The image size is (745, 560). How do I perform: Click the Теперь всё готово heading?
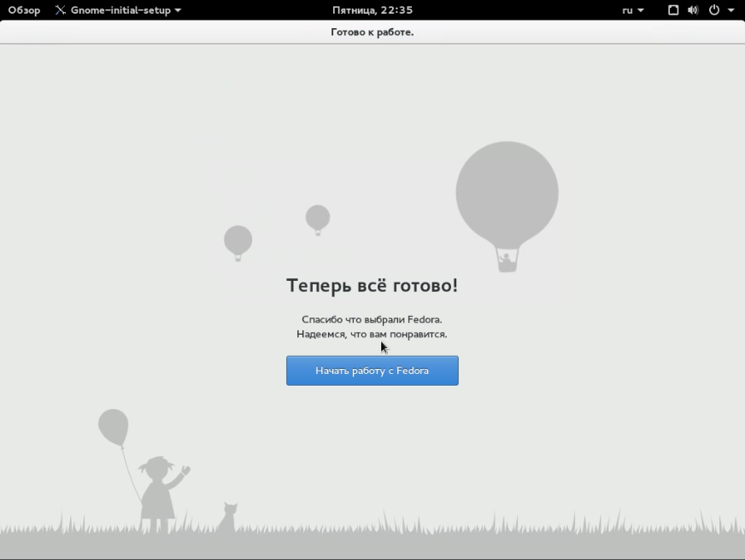point(372,285)
